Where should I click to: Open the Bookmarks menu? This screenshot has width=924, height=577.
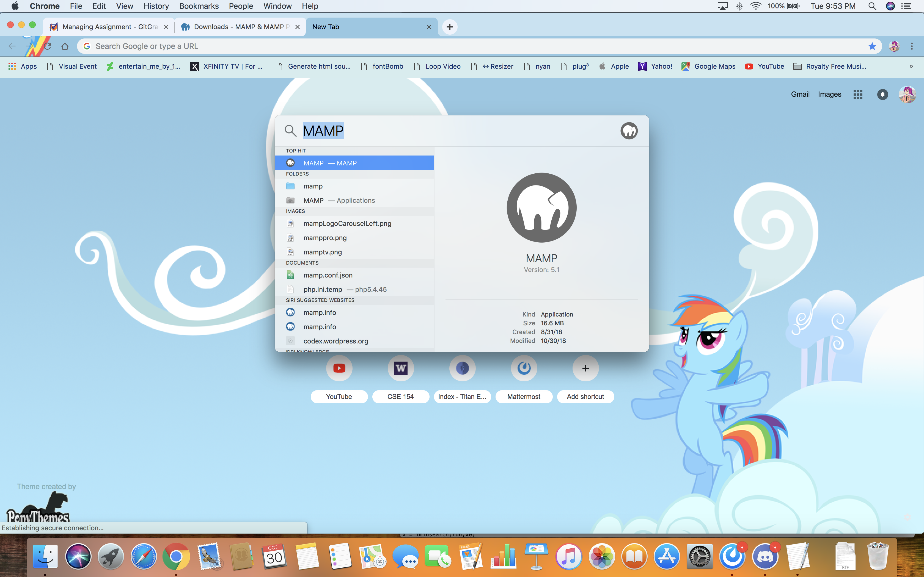199,6
